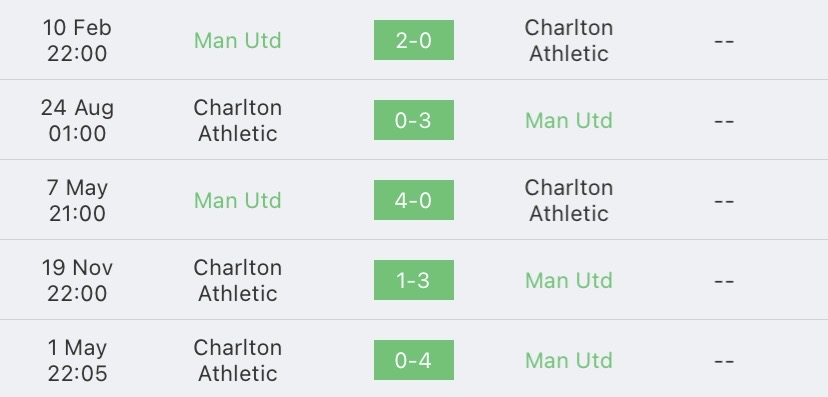Select Charlton Athletic in 1 May match
Screen dimensions: 828x397
[x=238, y=361]
